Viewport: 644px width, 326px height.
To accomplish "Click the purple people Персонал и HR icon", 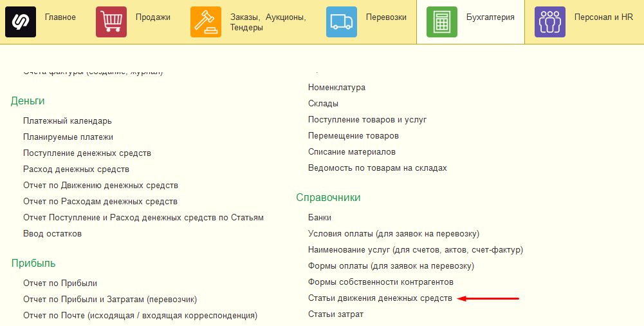I will point(550,22).
